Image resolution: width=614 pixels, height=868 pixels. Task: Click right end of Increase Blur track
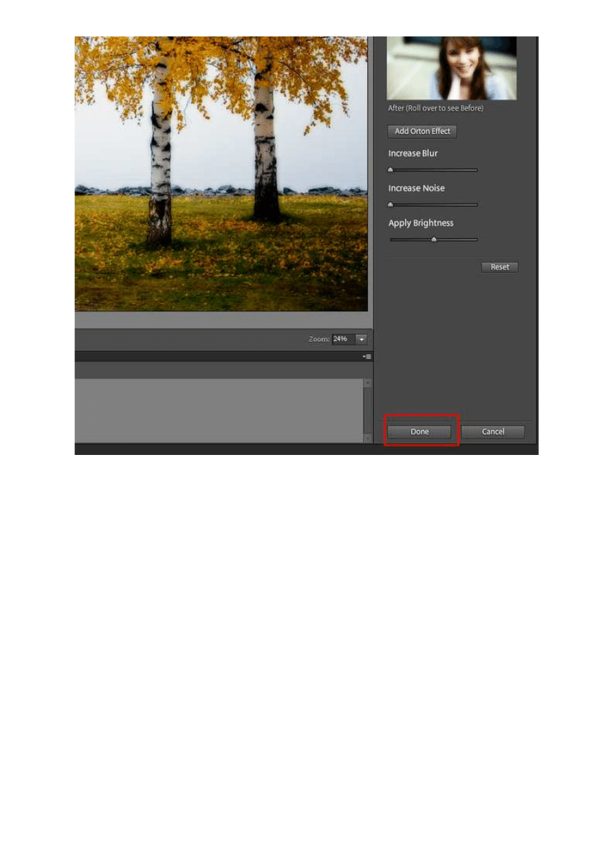pyautogui.click(x=476, y=169)
